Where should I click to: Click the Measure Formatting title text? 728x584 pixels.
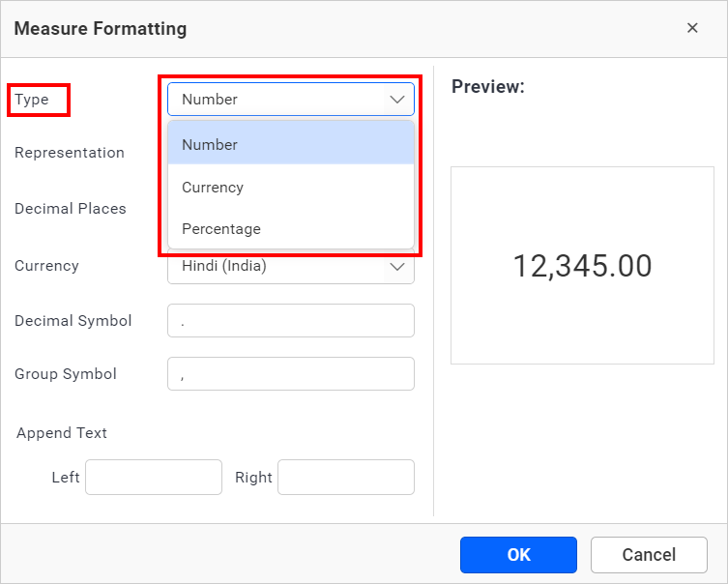[x=101, y=28]
